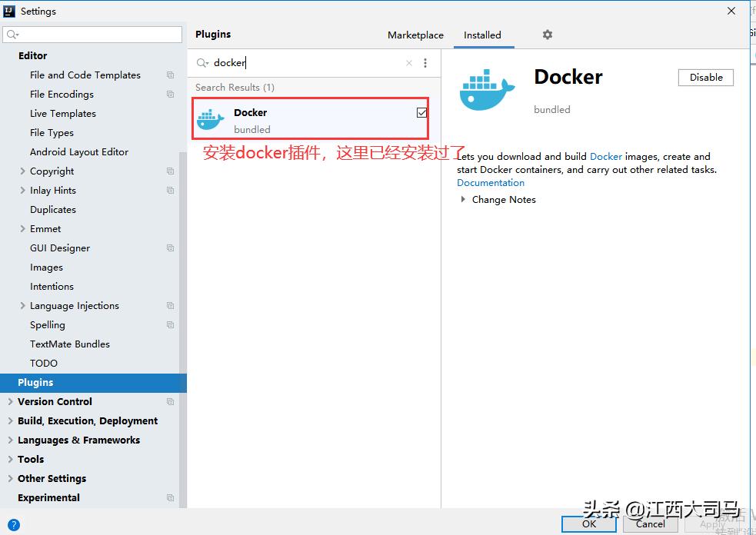Uncheck the Docker plugin checkbox

click(421, 111)
